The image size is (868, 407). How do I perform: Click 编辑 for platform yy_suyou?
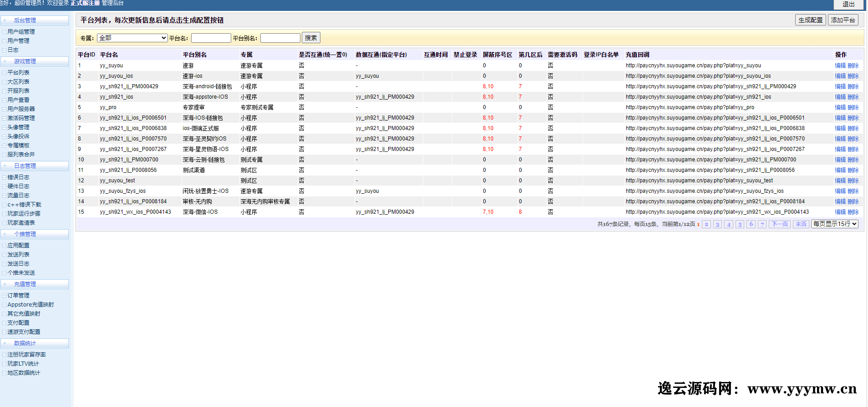(x=840, y=65)
